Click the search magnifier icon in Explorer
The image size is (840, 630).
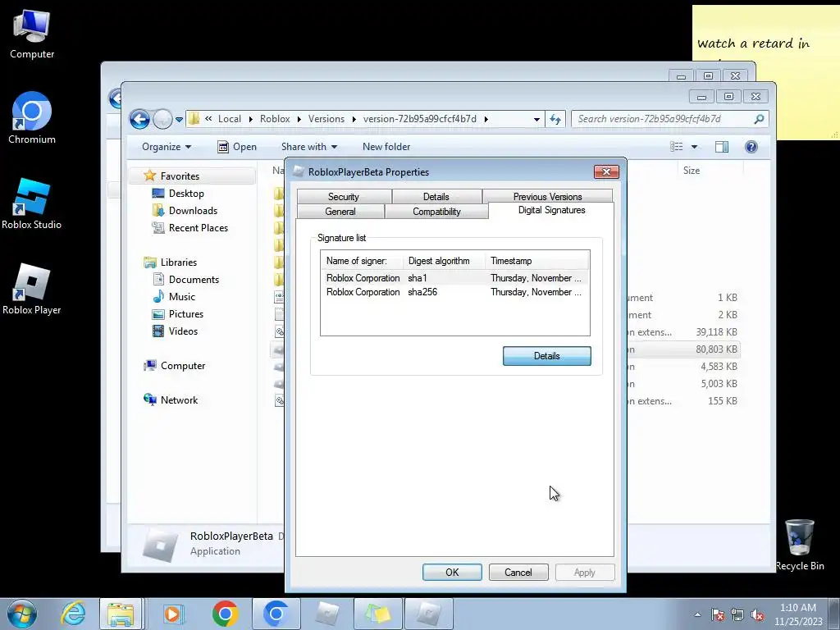[x=759, y=119]
